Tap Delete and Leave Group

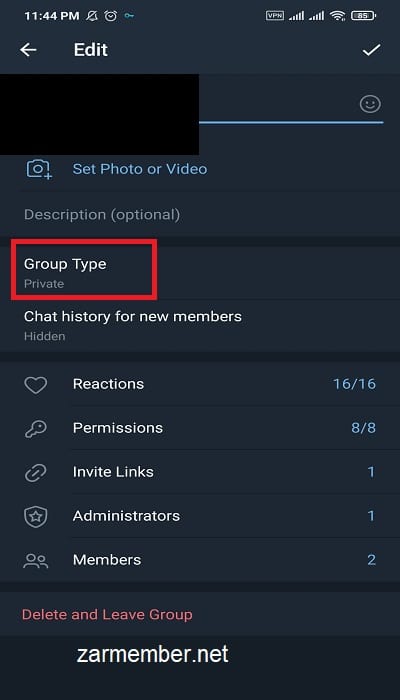[107, 615]
